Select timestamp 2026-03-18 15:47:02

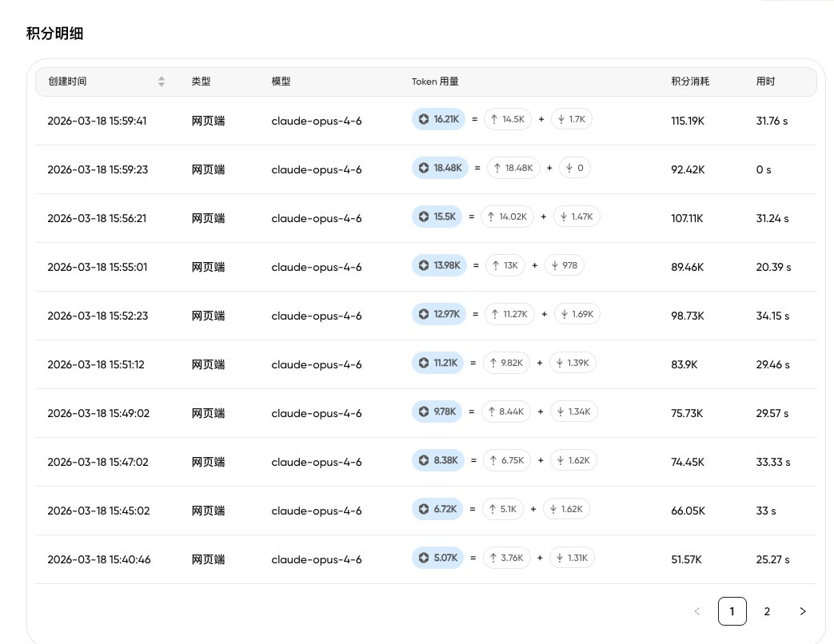pyautogui.click(x=98, y=462)
